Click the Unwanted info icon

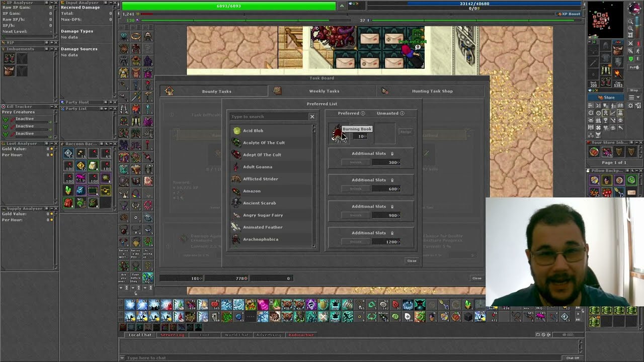(402, 113)
